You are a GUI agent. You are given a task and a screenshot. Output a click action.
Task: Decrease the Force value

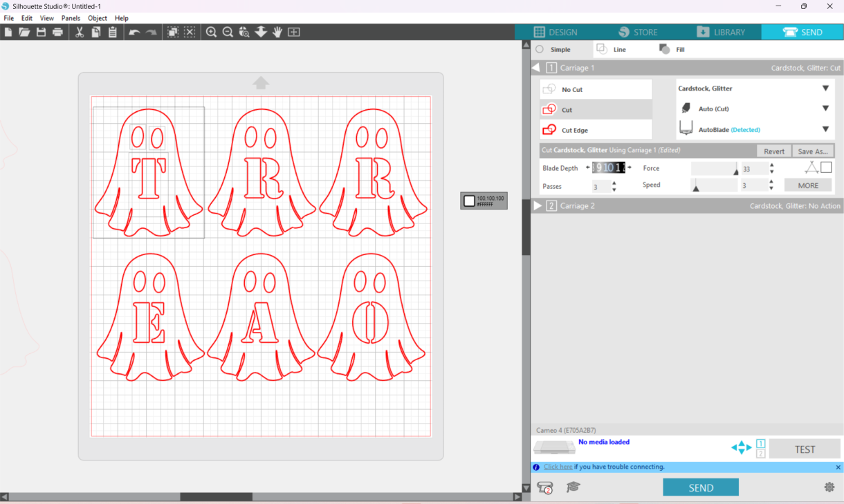(771, 171)
